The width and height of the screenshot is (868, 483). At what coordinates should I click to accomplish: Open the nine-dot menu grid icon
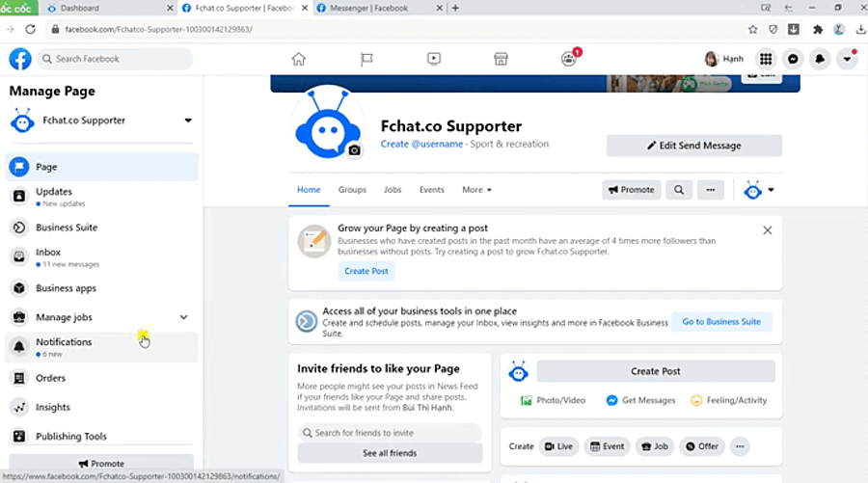(x=766, y=59)
